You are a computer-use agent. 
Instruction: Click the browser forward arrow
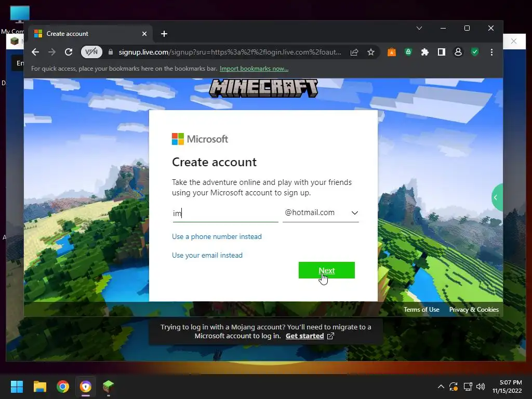[x=52, y=52]
